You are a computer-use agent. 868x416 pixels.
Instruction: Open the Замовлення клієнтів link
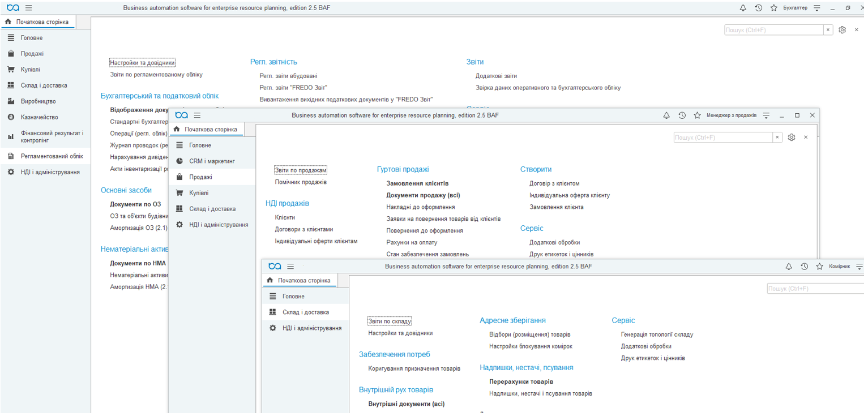click(x=417, y=183)
